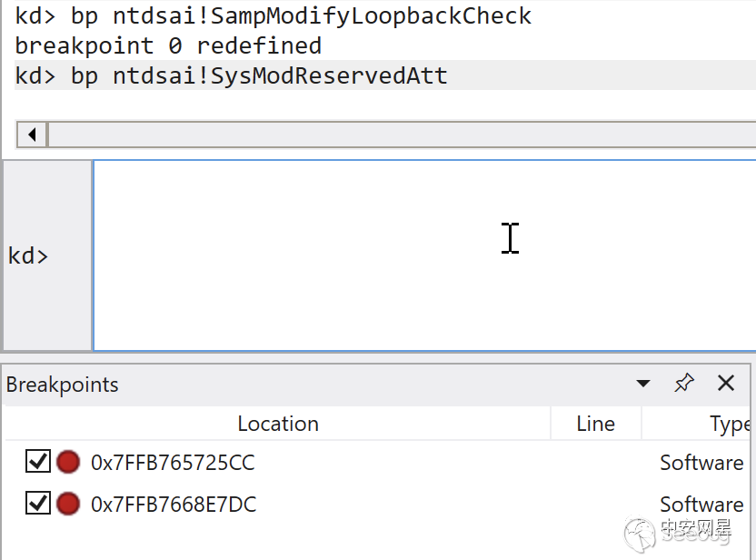Click the left scroll arrow of the horizontal scrollbar

point(32,135)
